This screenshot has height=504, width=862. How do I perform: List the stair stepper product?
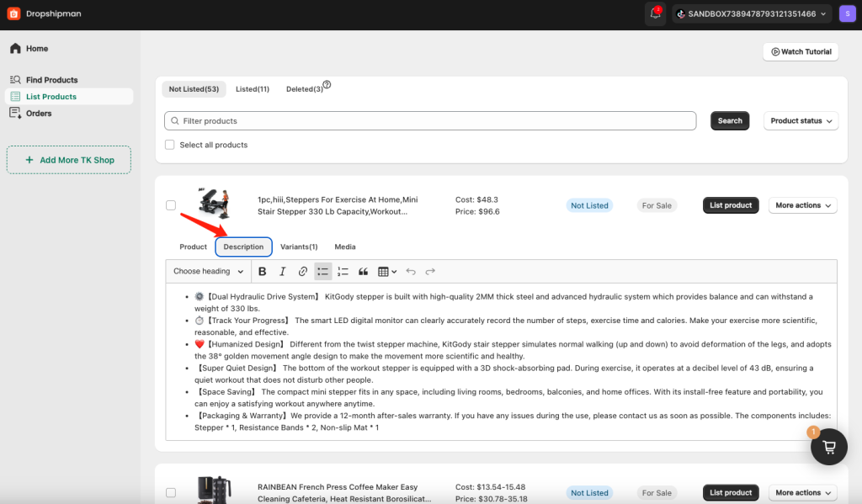pyautogui.click(x=731, y=205)
